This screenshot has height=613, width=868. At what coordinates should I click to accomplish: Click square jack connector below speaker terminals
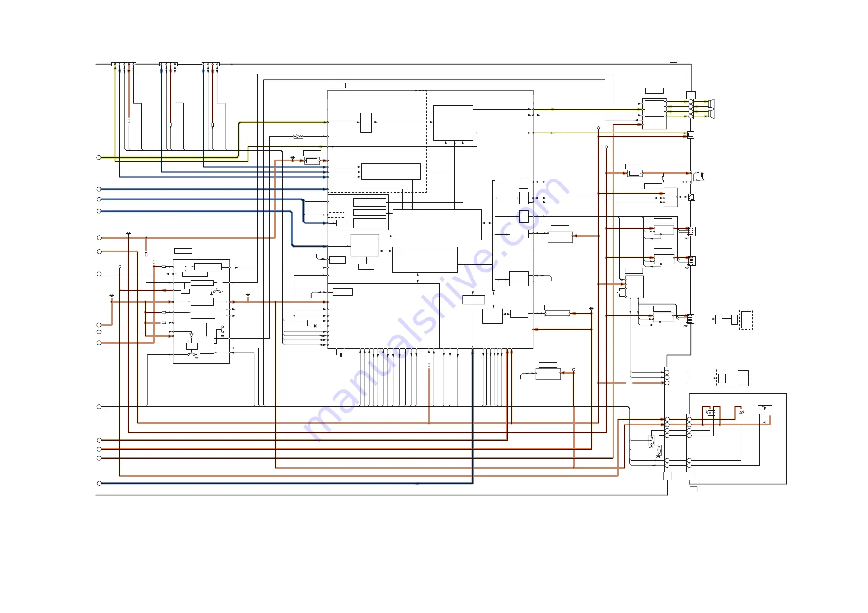[x=691, y=135]
